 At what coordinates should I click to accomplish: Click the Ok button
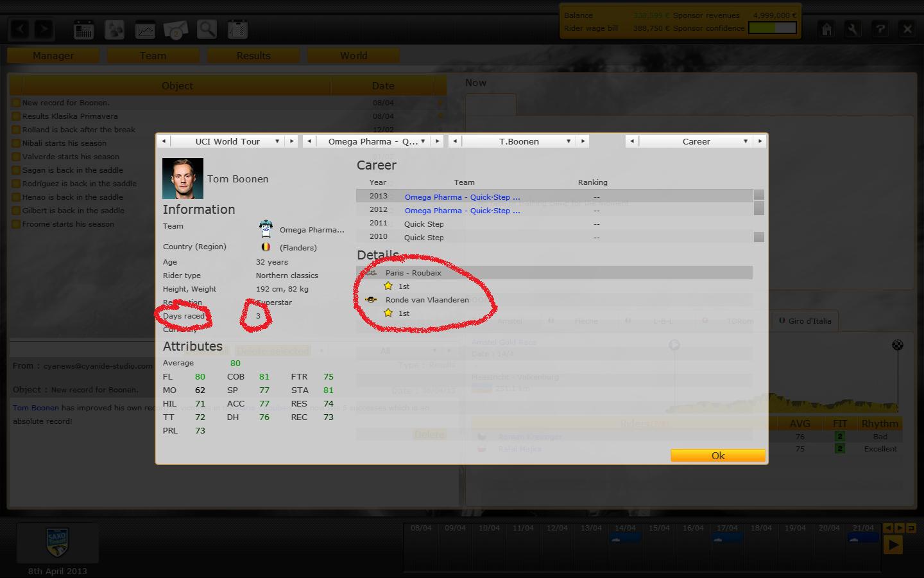pos(718,455)
